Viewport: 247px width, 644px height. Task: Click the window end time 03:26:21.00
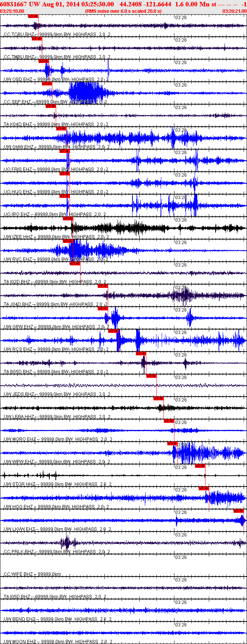pyautogui.click(x=235, y=11)
